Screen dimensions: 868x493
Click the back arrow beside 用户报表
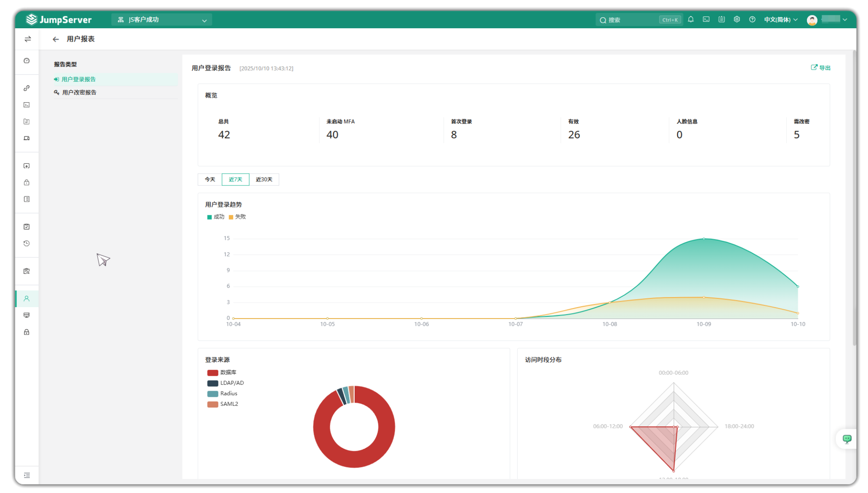pos(56,39)
